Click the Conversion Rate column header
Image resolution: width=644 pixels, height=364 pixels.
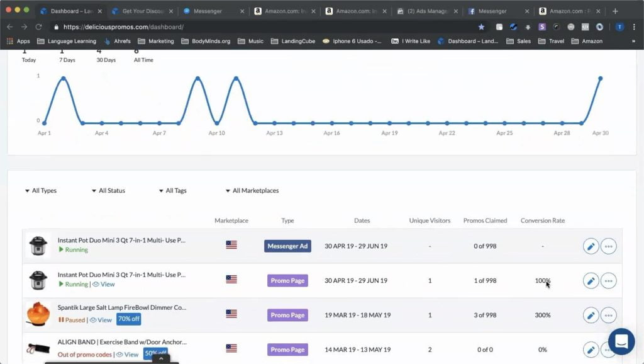[543, 220]
